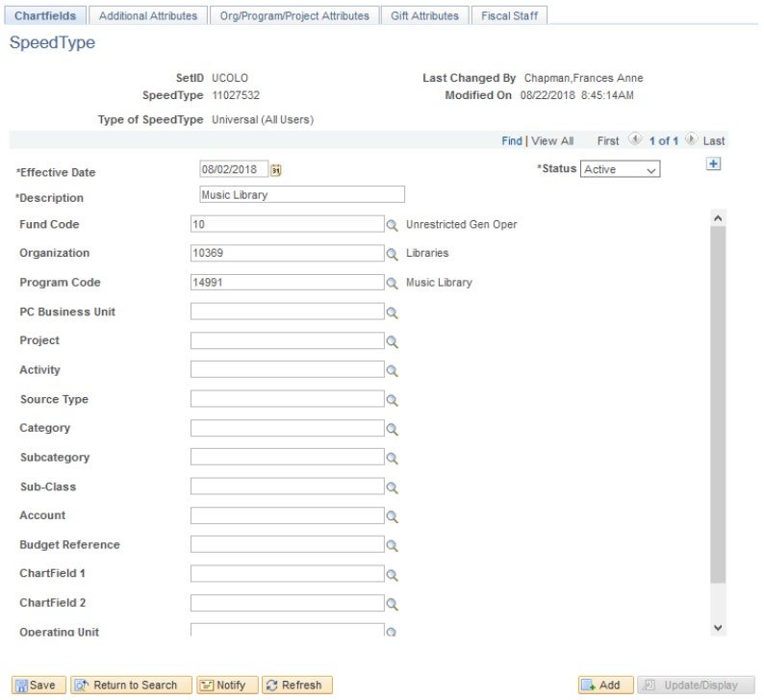Click the scrollbar down arrow

[718, 628]
